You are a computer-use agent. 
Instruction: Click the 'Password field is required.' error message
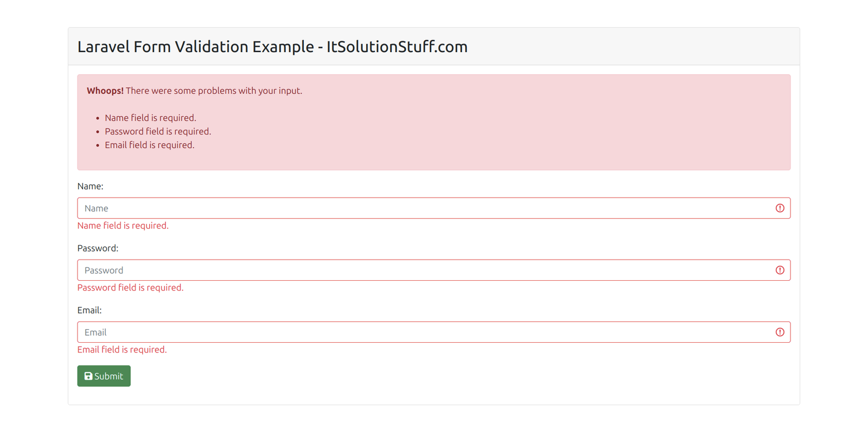click(x=130, y=287)
